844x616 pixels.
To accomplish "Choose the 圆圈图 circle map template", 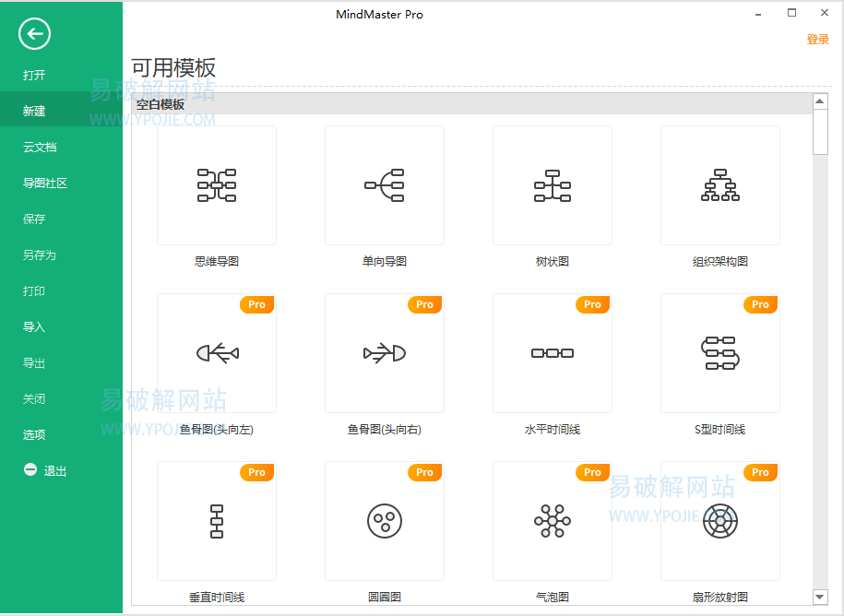I will [x=385, y=521].
